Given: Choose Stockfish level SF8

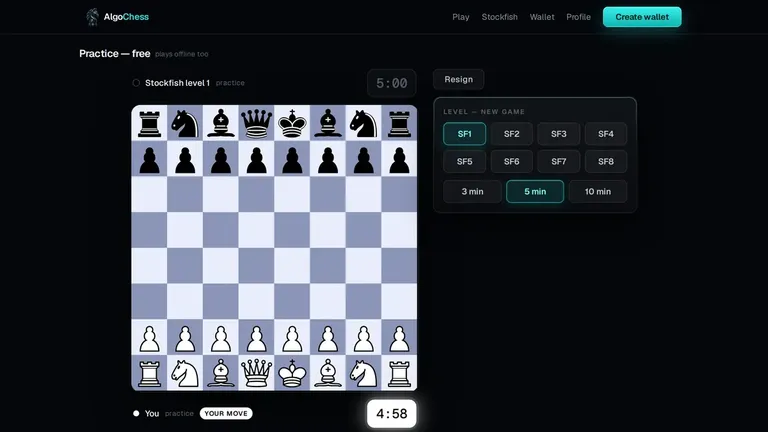Looking at the screenshot, I should click(606, 162).
